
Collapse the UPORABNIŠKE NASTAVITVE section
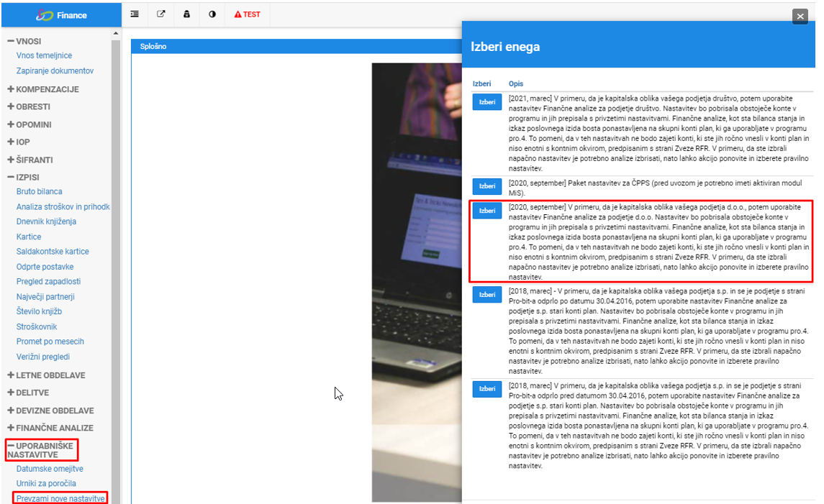[40, 450]
